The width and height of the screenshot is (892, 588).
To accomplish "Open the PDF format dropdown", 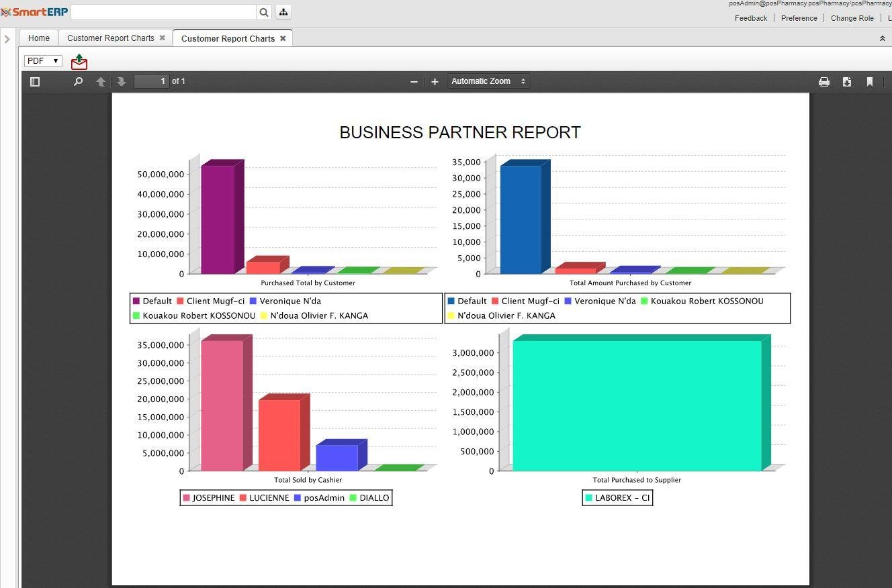I will 42,60.
